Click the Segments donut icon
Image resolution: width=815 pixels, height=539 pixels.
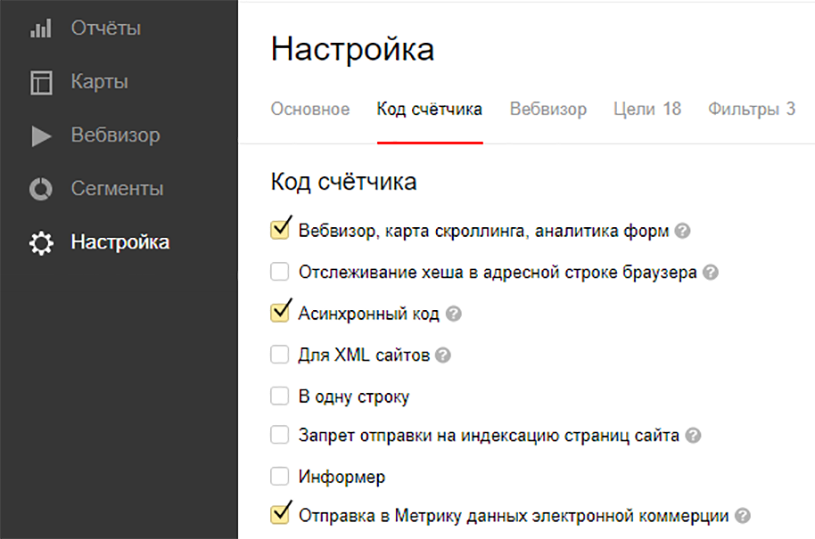(x=41, y=189)
